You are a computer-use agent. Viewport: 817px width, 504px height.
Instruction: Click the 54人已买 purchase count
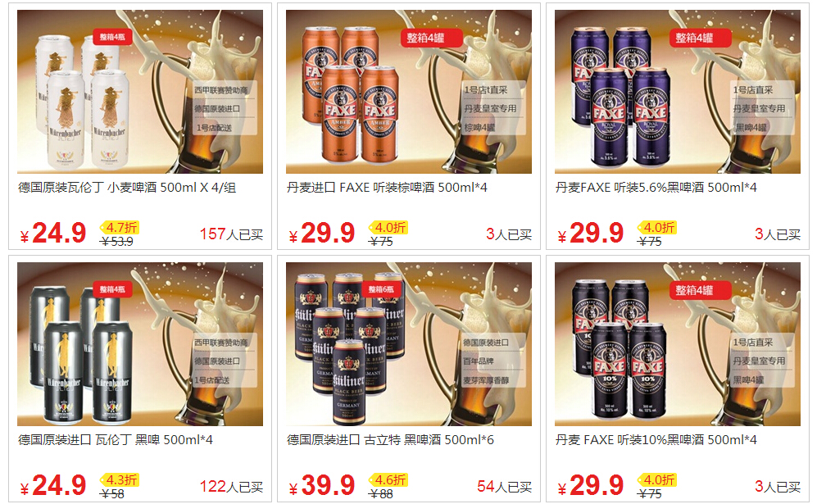tap(504, 487)
